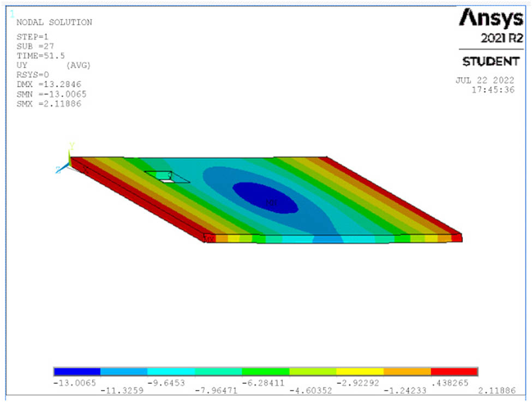Click the Y axis label of the coordinate triad
Image resolution: width=532 pixels, height=402 pixels.
point(71,146)
